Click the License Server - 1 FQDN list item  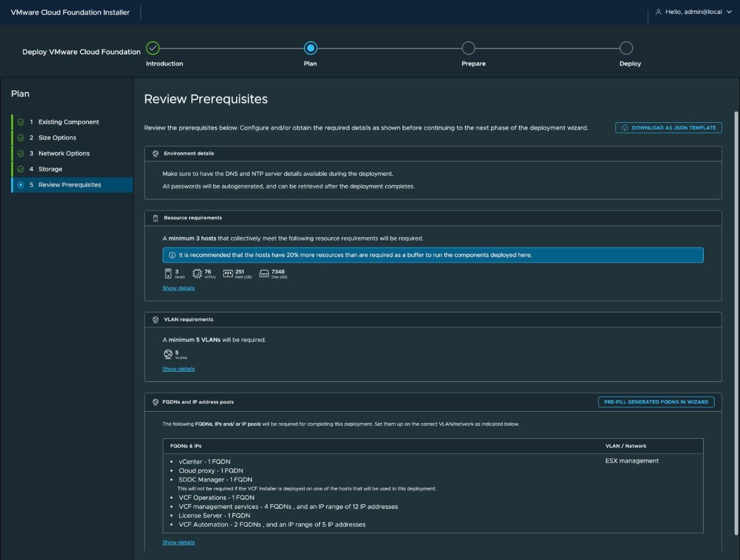pos(214,516)
